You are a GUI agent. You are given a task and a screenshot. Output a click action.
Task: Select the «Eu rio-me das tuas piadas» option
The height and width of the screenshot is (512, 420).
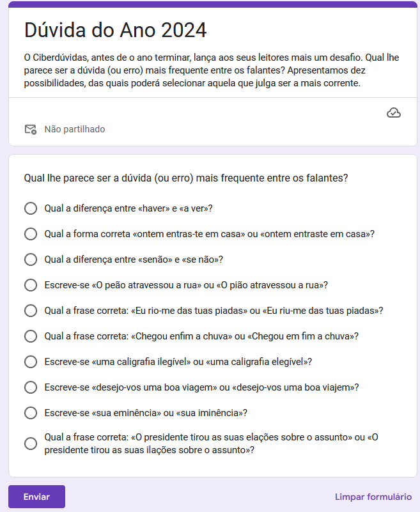click(x=30, y=311)
